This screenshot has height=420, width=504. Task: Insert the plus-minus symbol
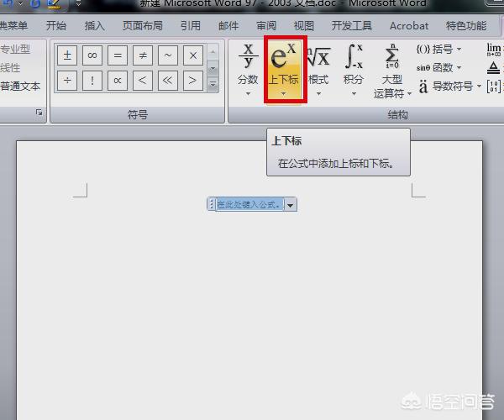click(x=67, y=55)
